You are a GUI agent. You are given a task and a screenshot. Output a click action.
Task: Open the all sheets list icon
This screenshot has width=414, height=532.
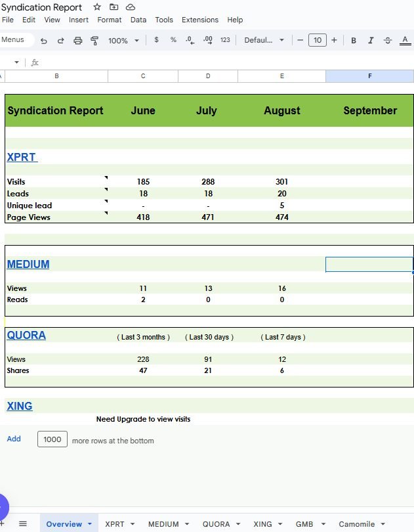click(x=23, y=524)
